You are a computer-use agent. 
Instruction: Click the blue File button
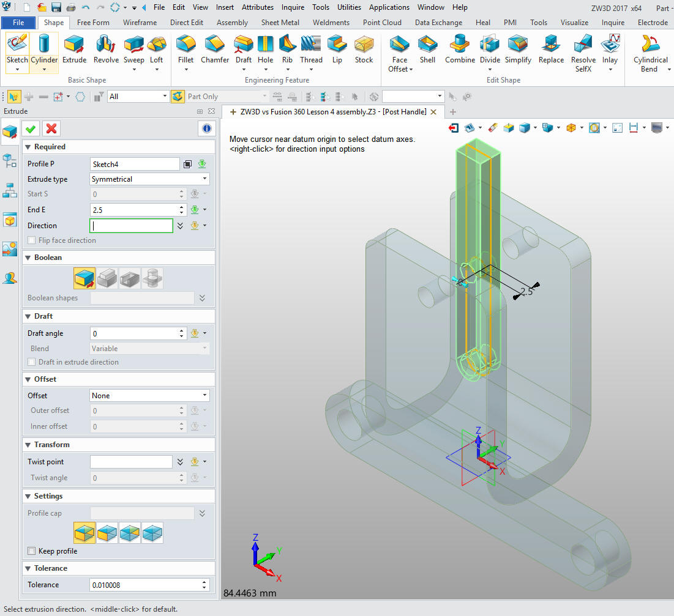coord(18,23)
